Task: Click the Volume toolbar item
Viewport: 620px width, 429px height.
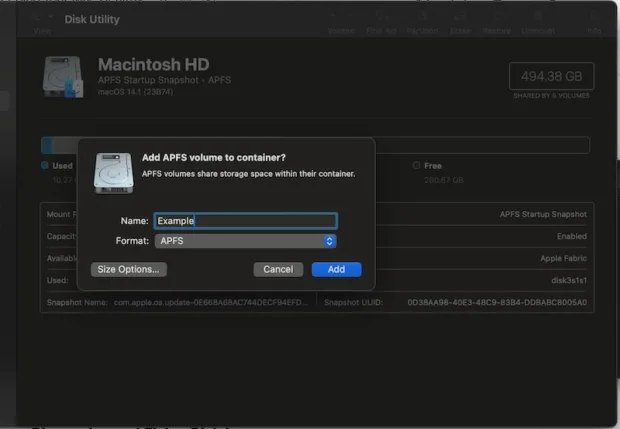Action: tap(341, 24)
